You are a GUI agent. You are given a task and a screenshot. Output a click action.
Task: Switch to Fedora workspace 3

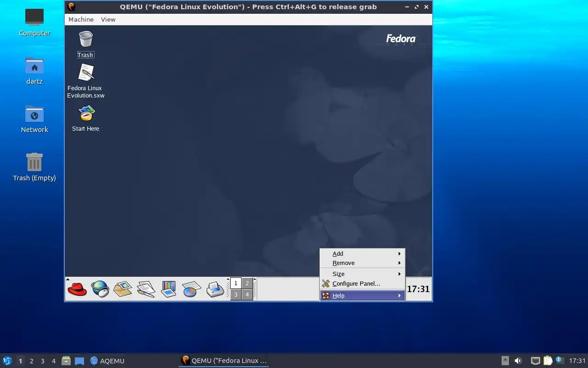click(x=236, y=294)
